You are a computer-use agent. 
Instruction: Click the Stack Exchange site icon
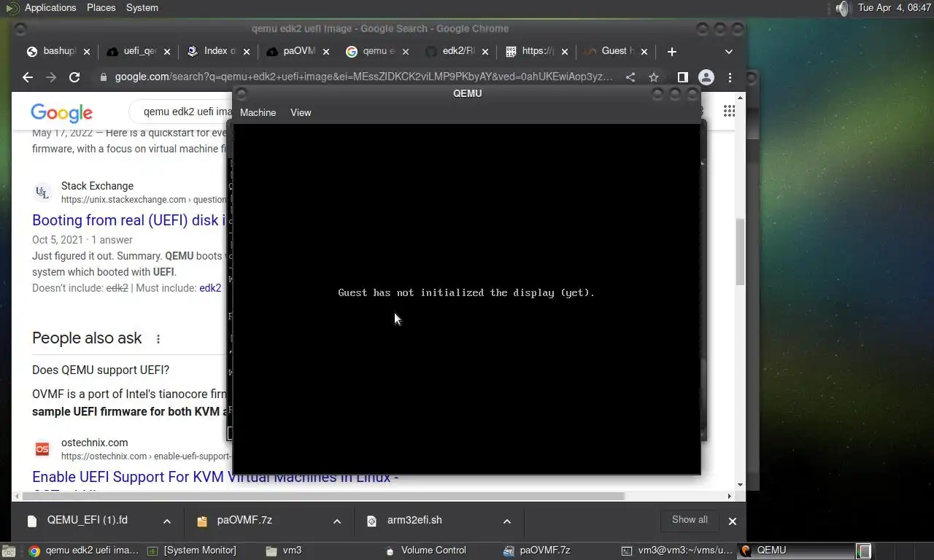click(x=42, y=192)
